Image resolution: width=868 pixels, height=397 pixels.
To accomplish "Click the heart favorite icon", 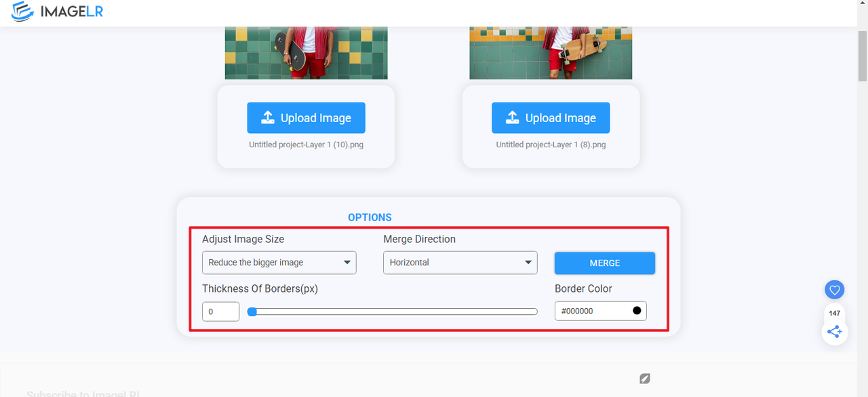I will coord(834,290).
